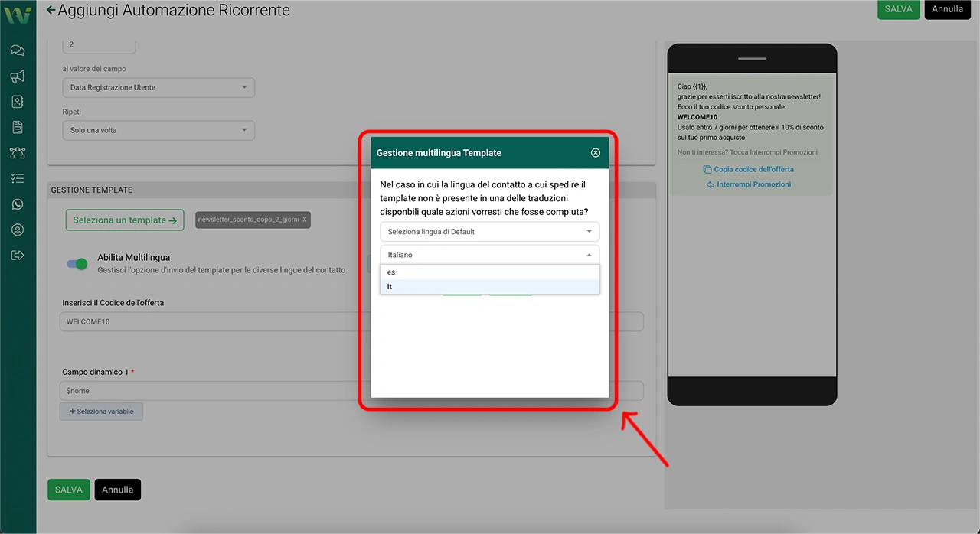The height and width of the screenshot is (534, 980).
Task: Open the Data Registrazione Utente dropdown
Action: coord(158,87)
